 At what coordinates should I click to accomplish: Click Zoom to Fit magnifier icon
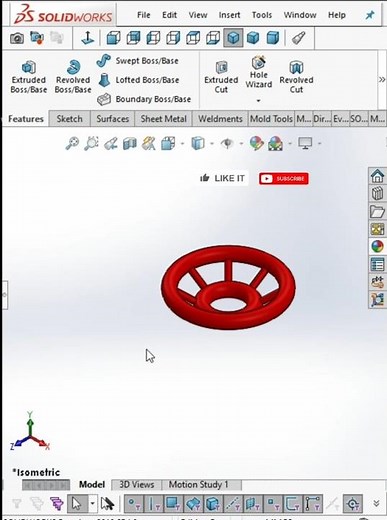tap(72, 144)
